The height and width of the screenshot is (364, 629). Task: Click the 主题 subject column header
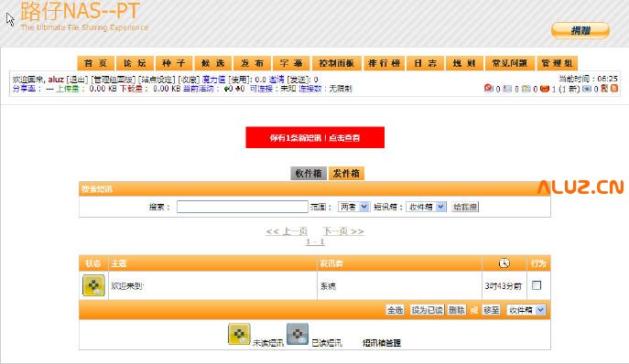click(119, 263)
